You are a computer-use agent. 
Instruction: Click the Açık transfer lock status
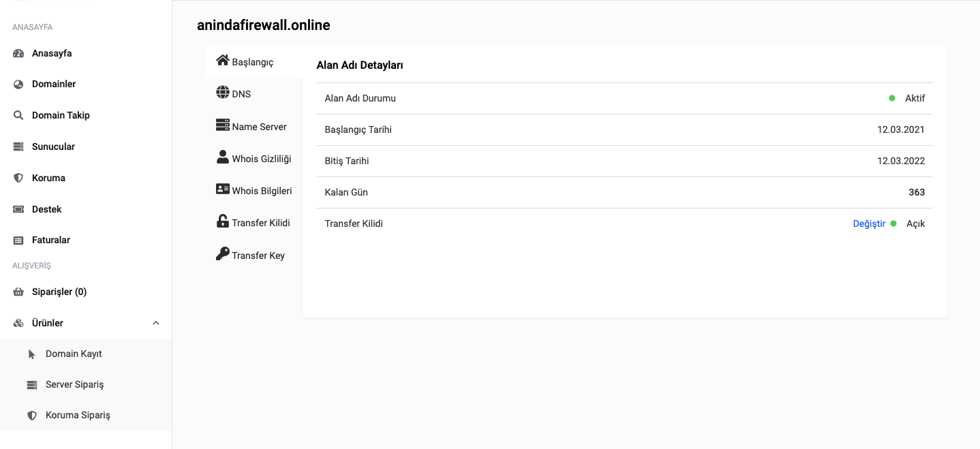pos(916,223)
